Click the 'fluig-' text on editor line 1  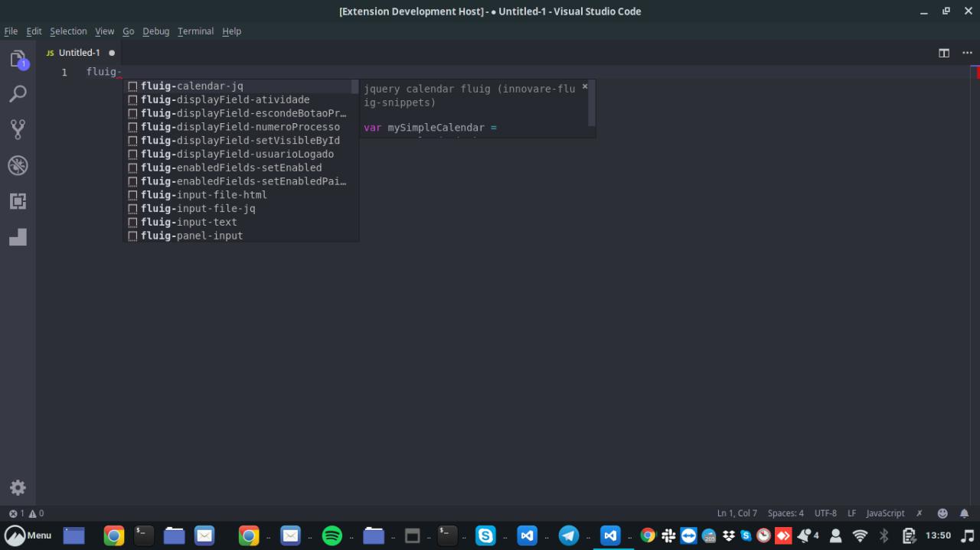pos(104,72)
